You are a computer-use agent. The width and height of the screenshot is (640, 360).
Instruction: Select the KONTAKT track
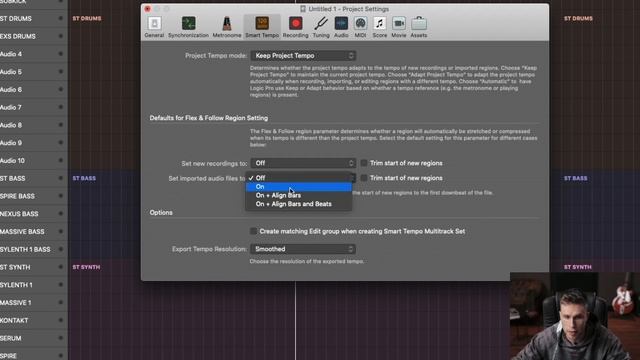click(33, 320)
